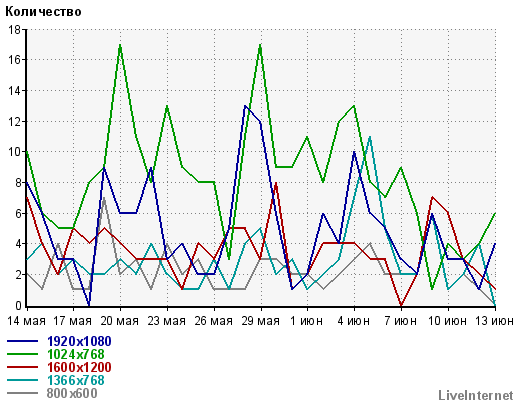
Task: Click the 6 value on y-axis
Action: pyautogui.click(x=18, y=213)
